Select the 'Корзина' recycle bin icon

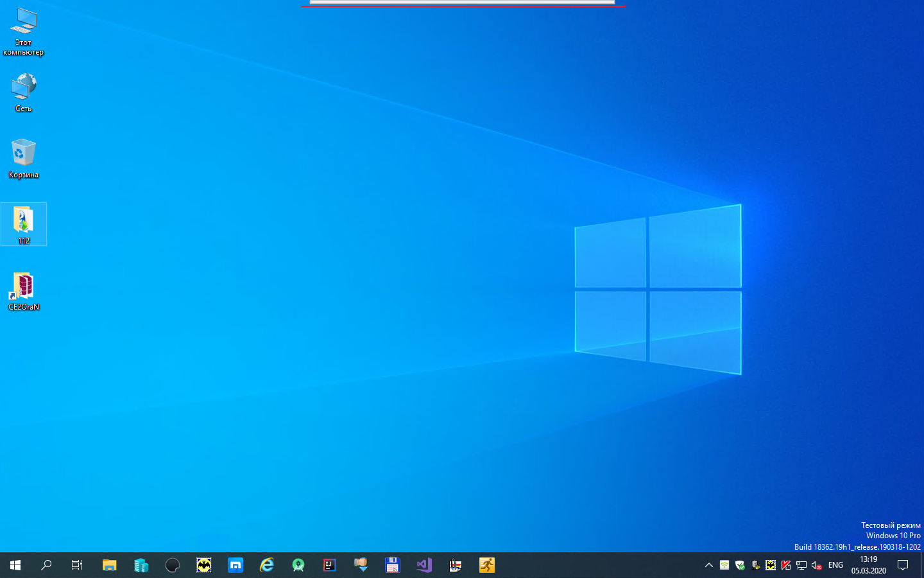(x=24, y=159)
